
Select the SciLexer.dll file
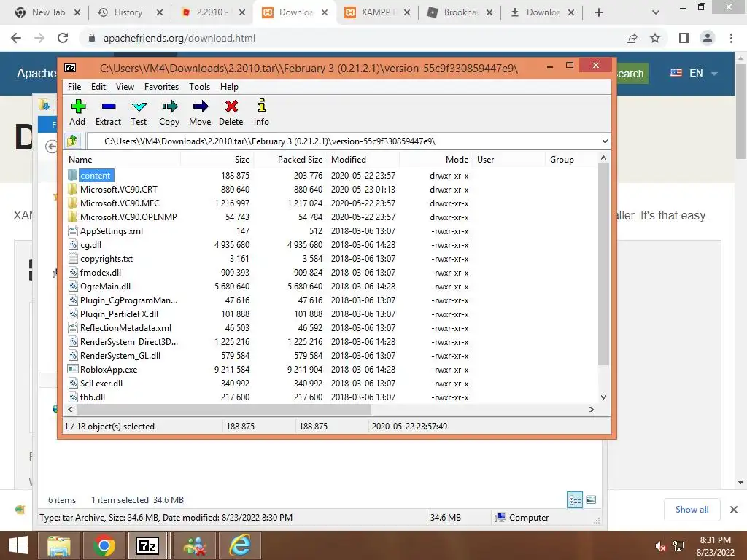tap(101, 383)
